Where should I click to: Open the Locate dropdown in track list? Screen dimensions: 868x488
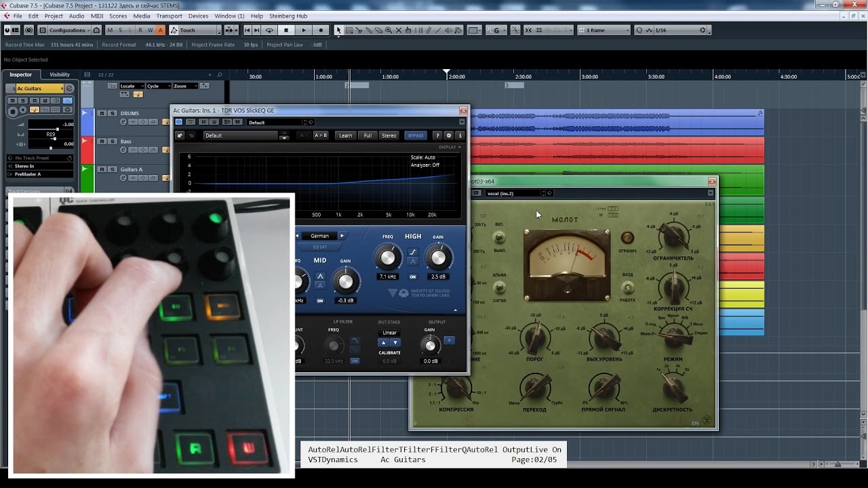[132, 86]
